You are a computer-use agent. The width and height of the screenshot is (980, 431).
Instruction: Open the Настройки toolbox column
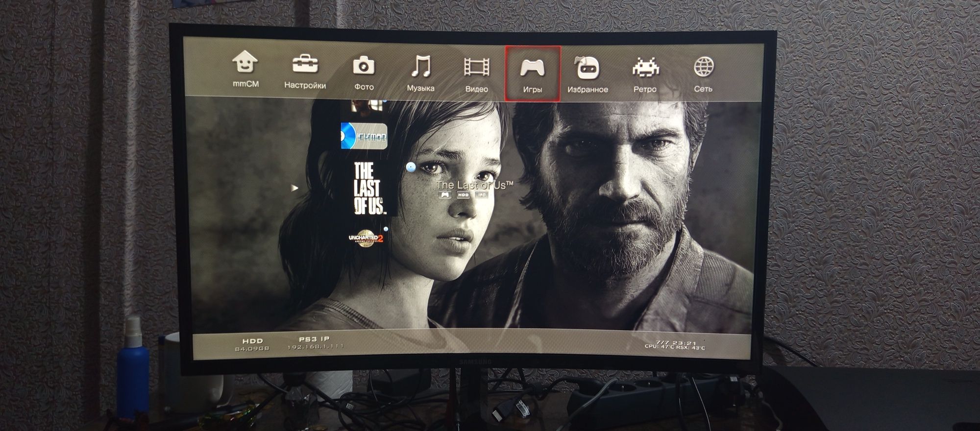tap(305, 72)
